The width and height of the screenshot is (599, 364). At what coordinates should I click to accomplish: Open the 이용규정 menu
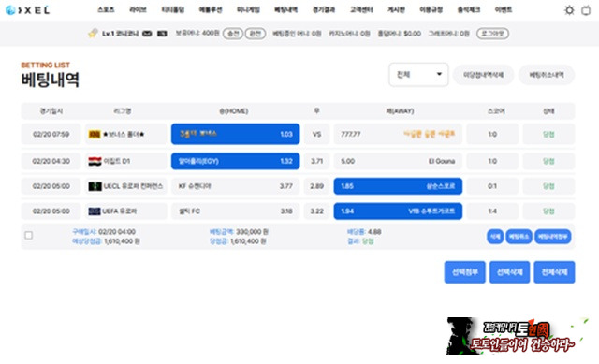point(431,10)
